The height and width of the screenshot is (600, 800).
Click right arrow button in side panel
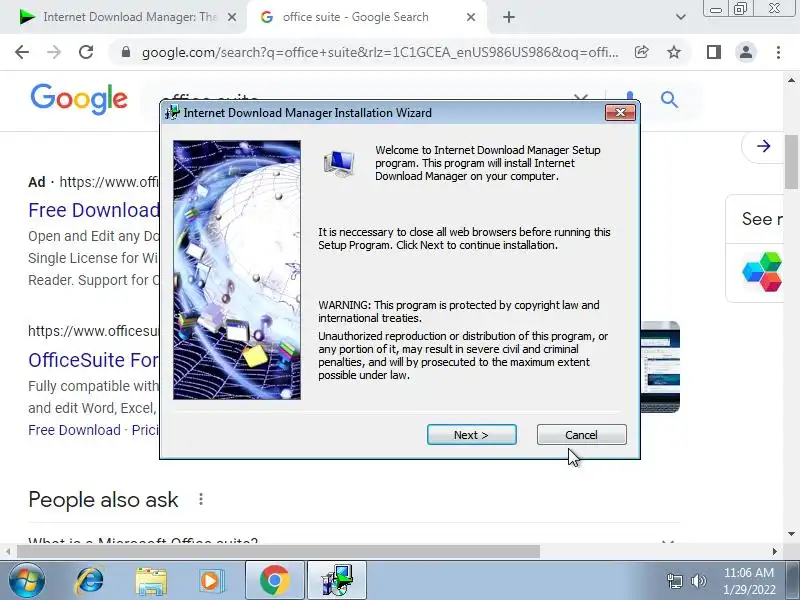[763, 146]
